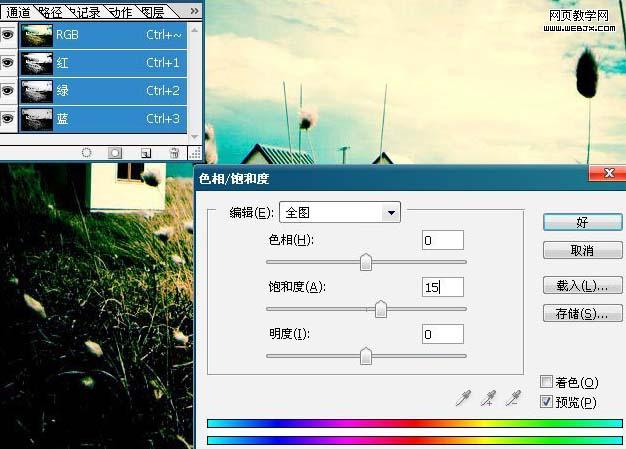This screenshot has width=626, height=449.
Task: Click the 明度 lightness slider handle
Action: point(366,356)
